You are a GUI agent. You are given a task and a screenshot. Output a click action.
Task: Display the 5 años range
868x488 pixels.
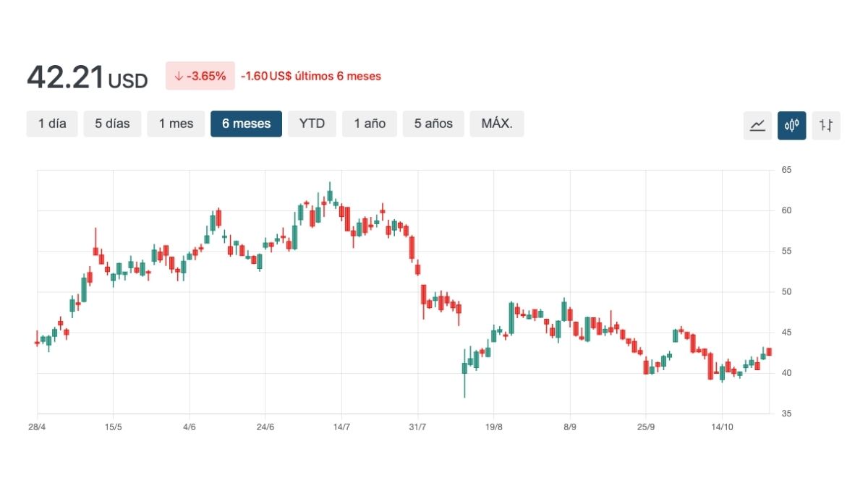[433, 124]
